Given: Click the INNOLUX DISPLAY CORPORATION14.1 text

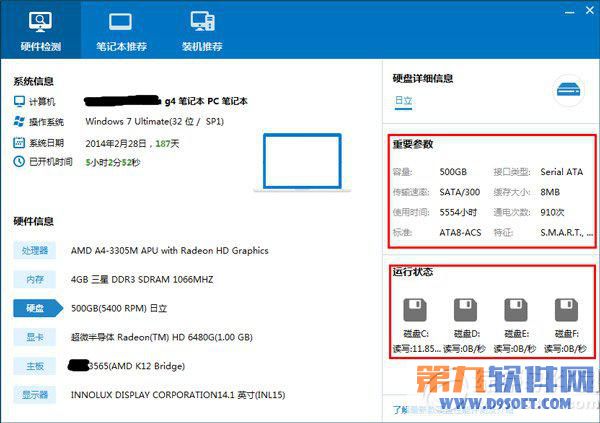Looking at the screenshot, I should (x=178, y=395).
